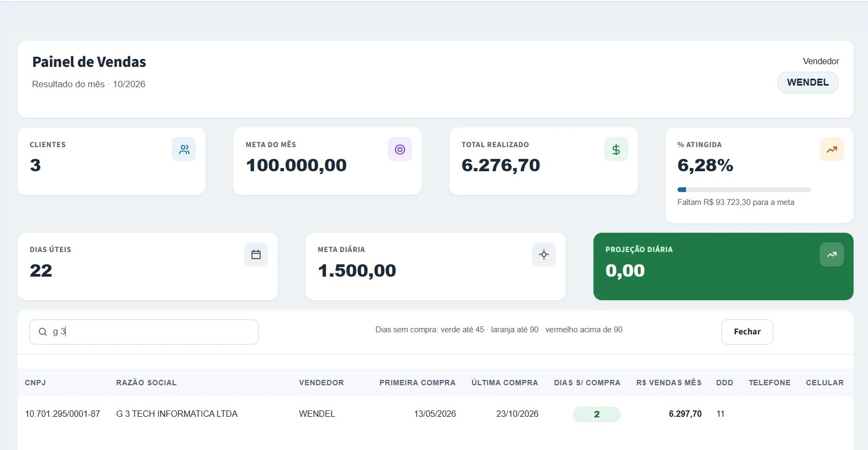The height and width of the screenshot is (450, 868).
Task: Click the client search field containing "g 3"
Action: (144, 332)
